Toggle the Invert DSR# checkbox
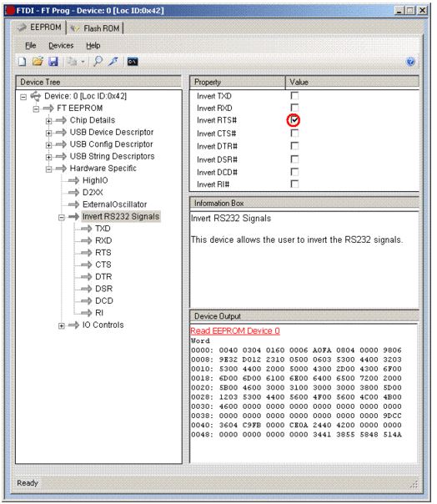Viewport: 437px width, 504px height. 294,159
